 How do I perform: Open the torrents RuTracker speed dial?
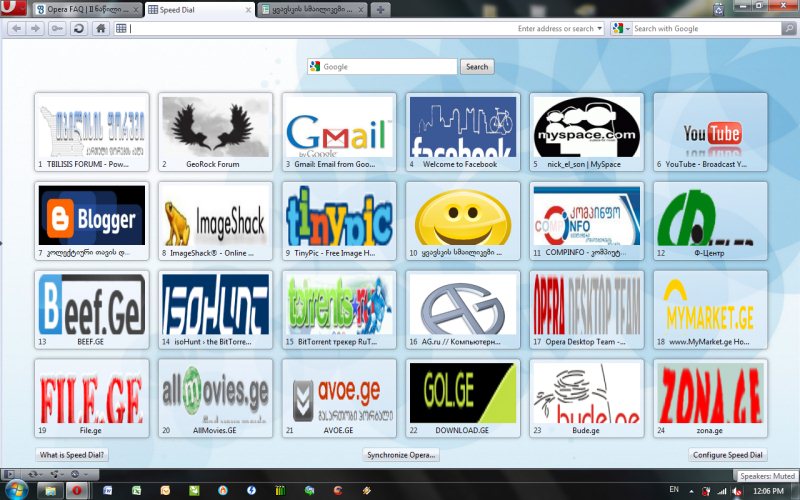(x=339, y=309)
